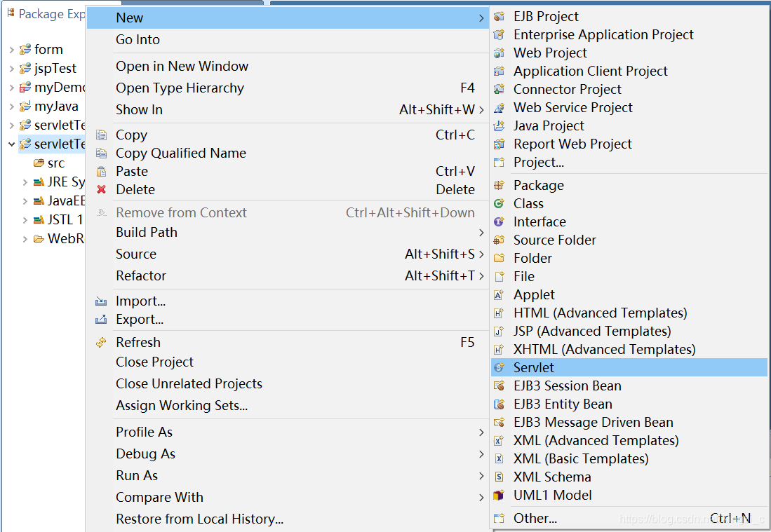Click the Java Project icon

499,125
